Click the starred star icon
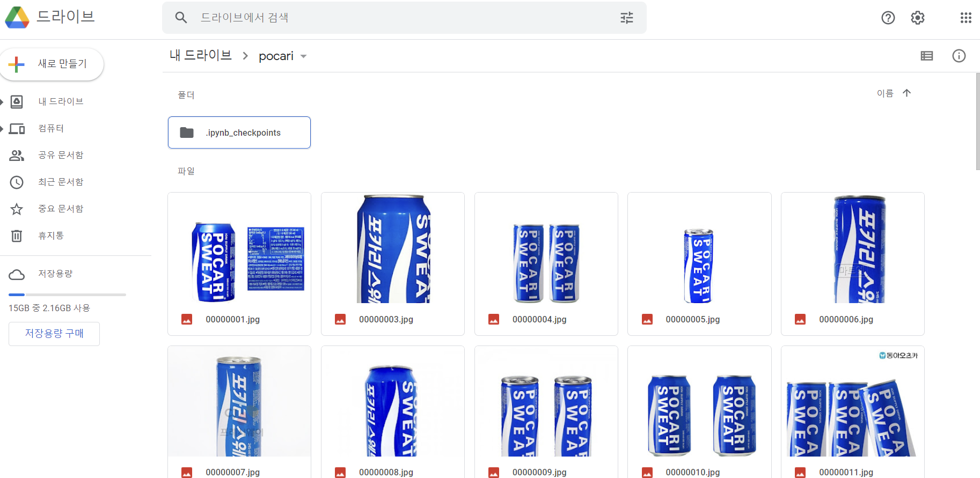 click(17, 209)
